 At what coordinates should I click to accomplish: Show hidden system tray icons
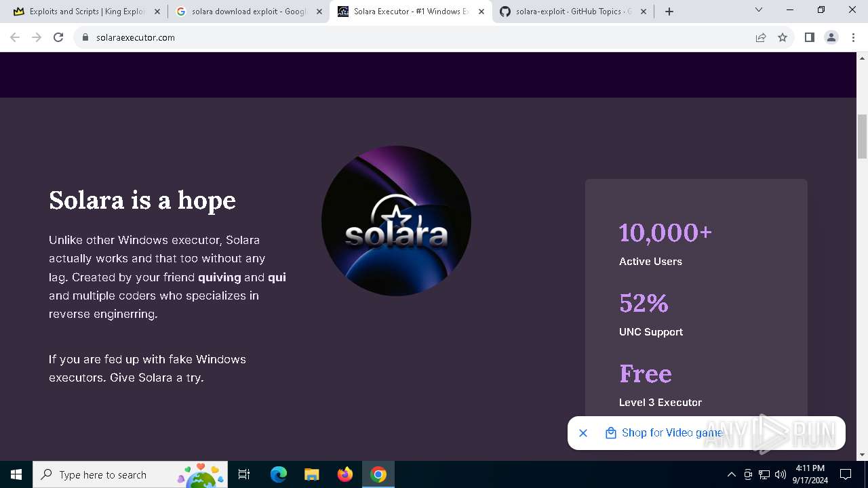[731, 474]
